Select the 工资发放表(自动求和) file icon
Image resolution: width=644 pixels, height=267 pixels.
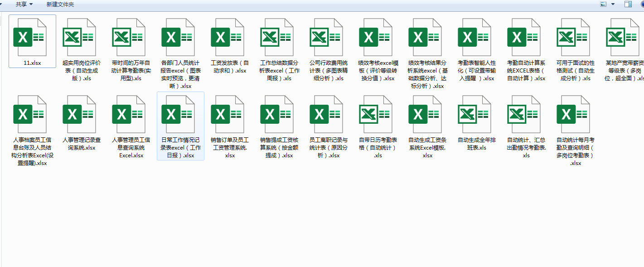point(227,37)
